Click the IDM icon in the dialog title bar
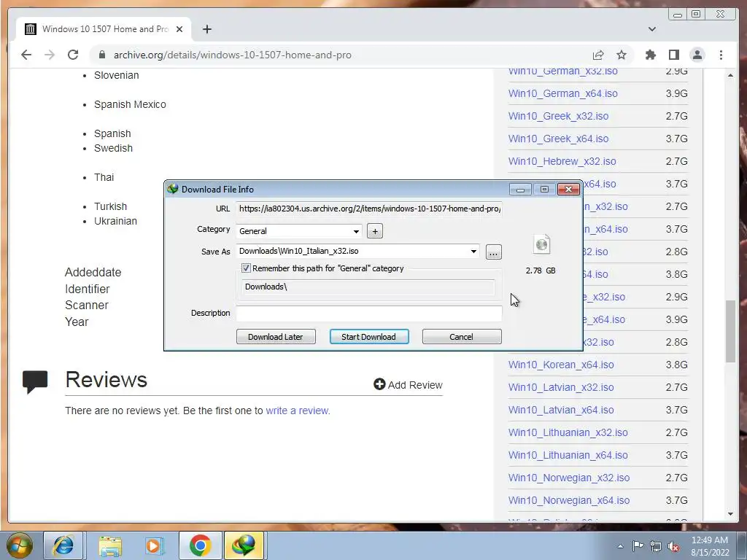This screenshot has height=560, width=747. (x=172, y=189)
